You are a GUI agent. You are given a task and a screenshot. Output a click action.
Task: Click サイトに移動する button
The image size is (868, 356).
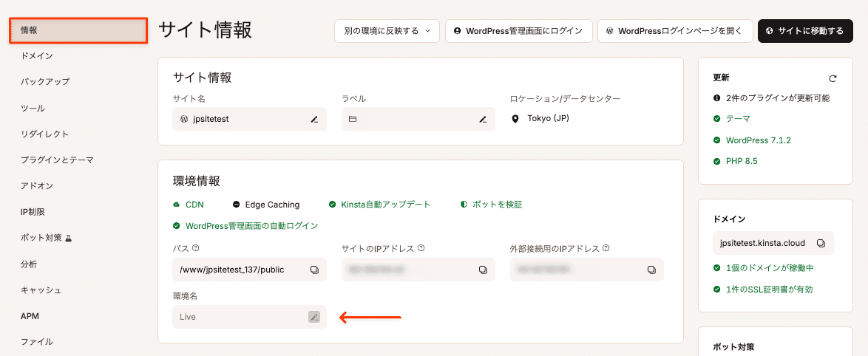(804, 31)
